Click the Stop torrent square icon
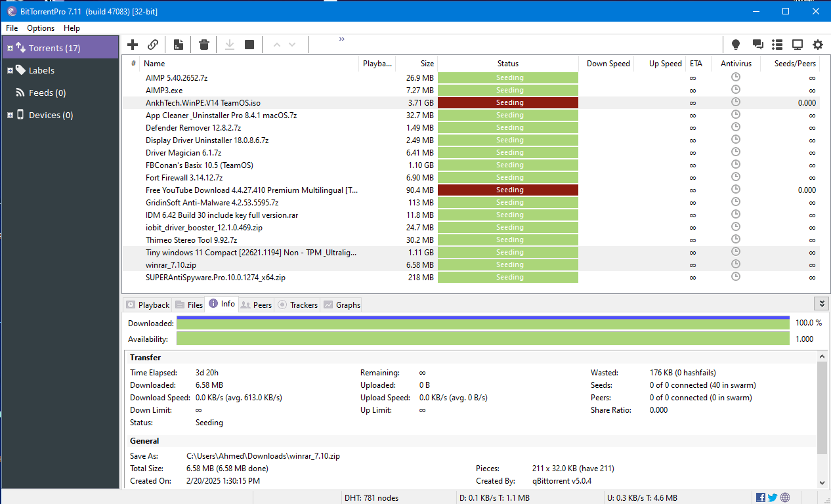 coord(249,45)
